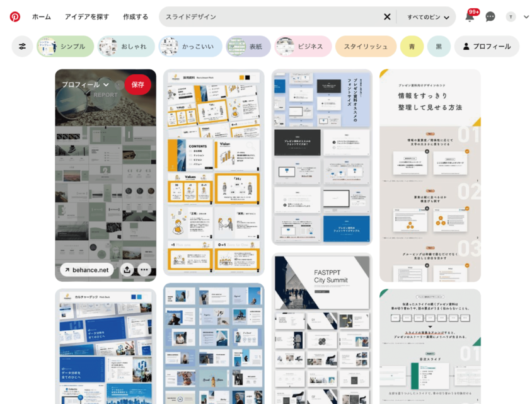Expand the accounts chevron menu
Screen dimensions: 532x404
[x=526, y=17]
